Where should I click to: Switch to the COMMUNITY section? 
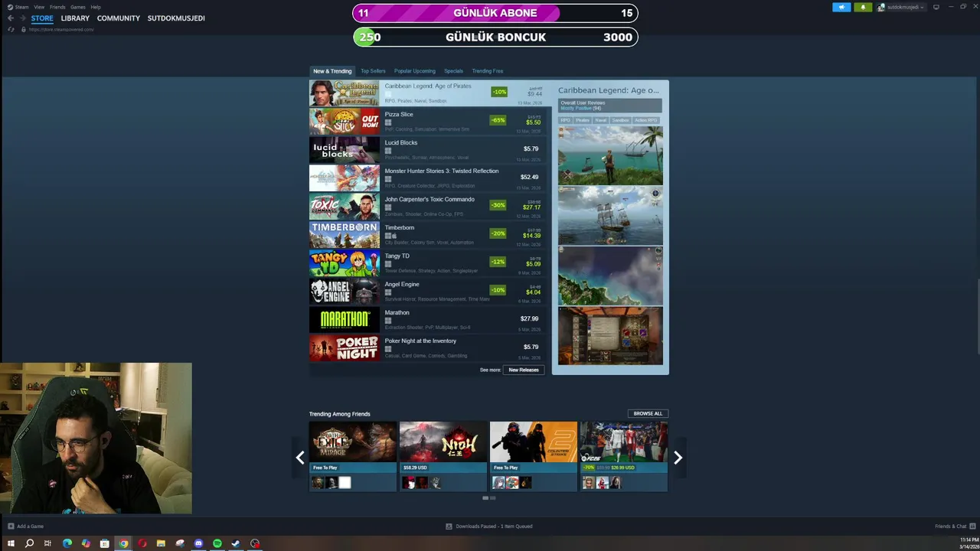119,18
